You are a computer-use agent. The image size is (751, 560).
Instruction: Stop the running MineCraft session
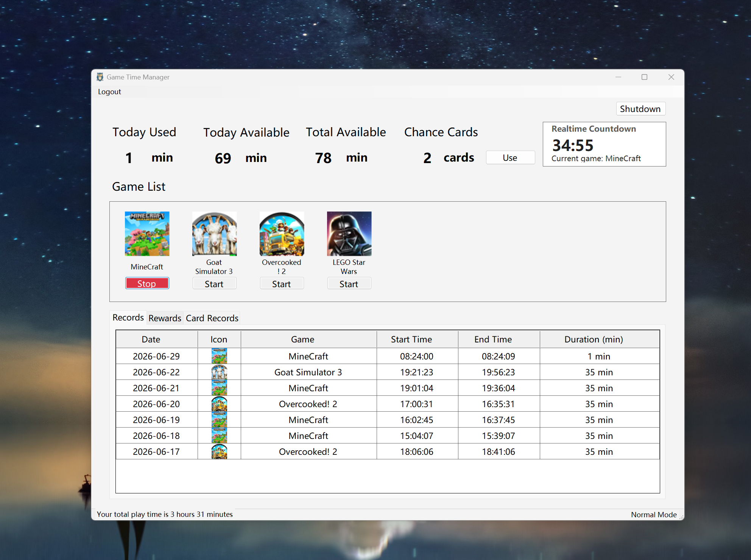pos(147,283)
